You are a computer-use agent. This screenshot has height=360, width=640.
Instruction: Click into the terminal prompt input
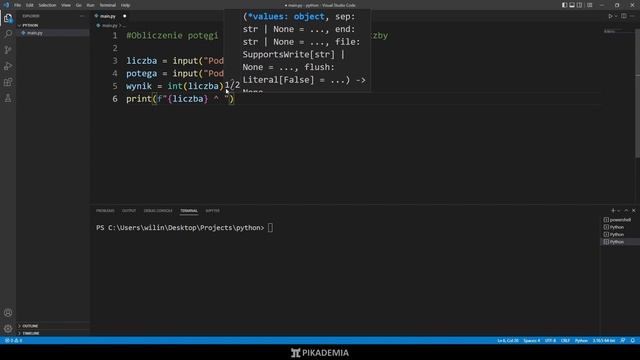click(270, 228)
